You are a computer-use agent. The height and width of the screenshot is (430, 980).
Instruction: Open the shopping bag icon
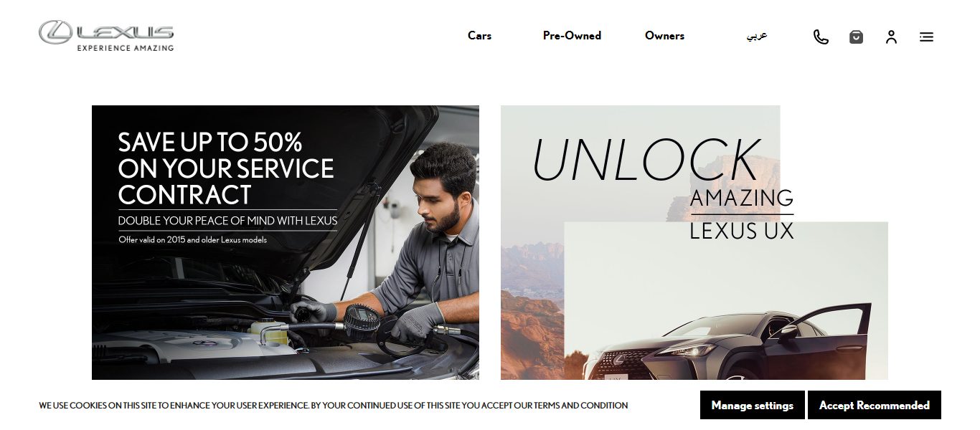click(x=856, y=37)
